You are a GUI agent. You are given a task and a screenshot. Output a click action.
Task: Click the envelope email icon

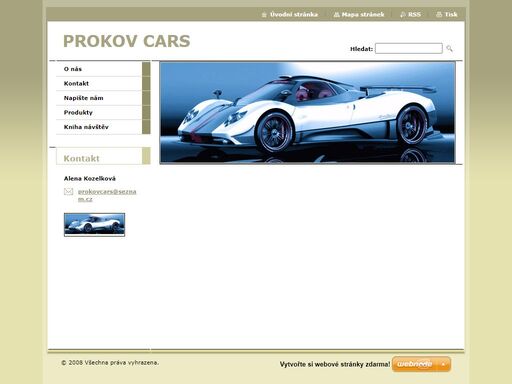pyautogui.click(x=68, y=191)
